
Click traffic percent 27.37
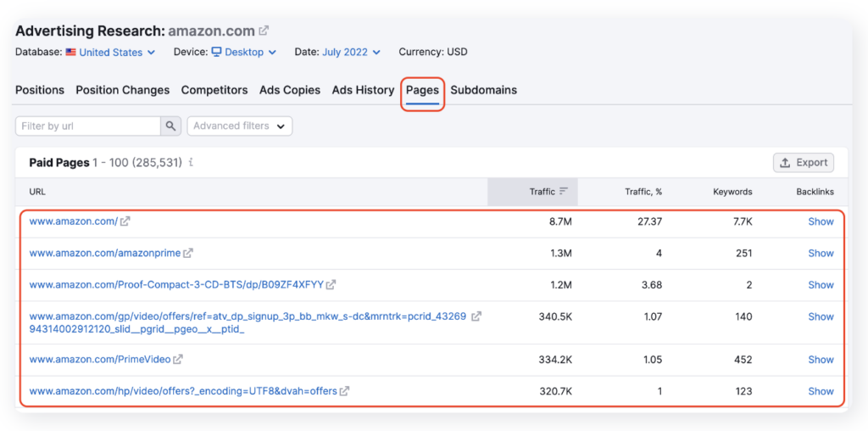coord(648,221)
